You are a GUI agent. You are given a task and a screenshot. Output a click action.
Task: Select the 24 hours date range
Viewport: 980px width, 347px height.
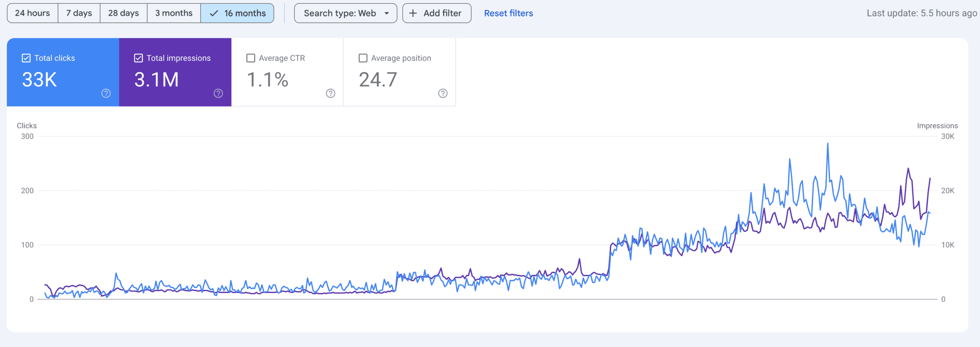(x=33, y=13)
